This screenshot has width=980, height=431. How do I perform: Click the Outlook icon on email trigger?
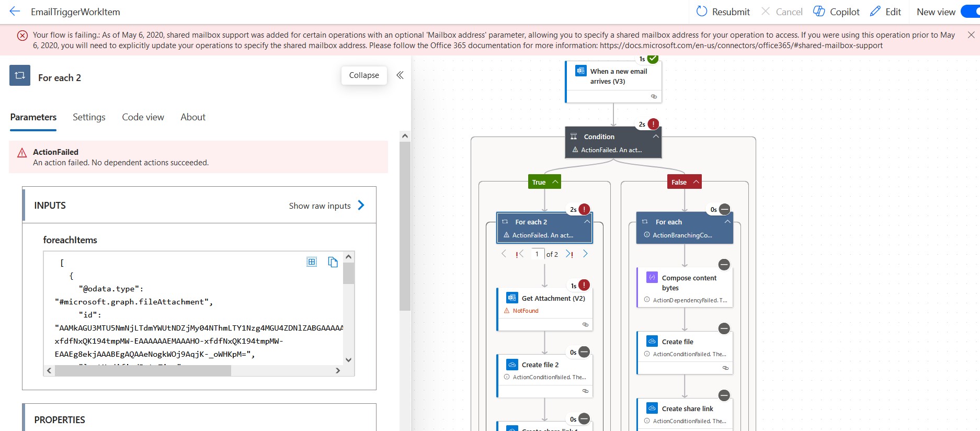580,71
